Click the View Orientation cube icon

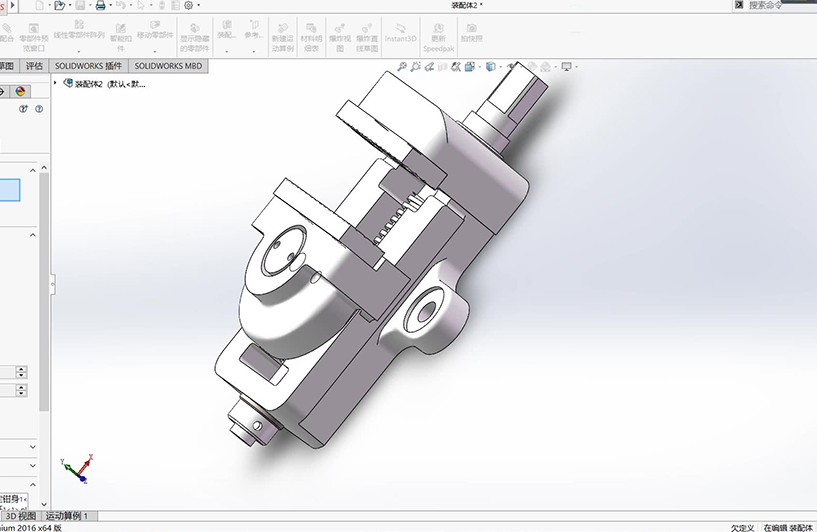coord(469,67)
